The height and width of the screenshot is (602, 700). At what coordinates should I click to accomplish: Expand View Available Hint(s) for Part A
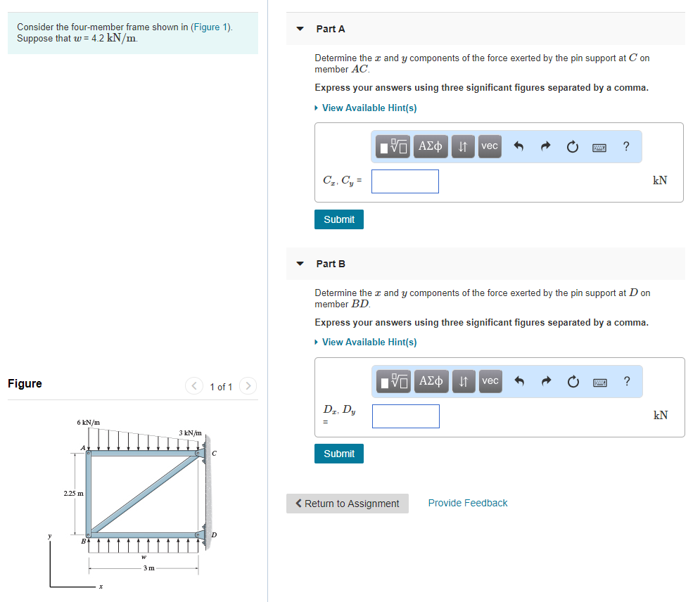pyautogui.click(x=365, y=108)
